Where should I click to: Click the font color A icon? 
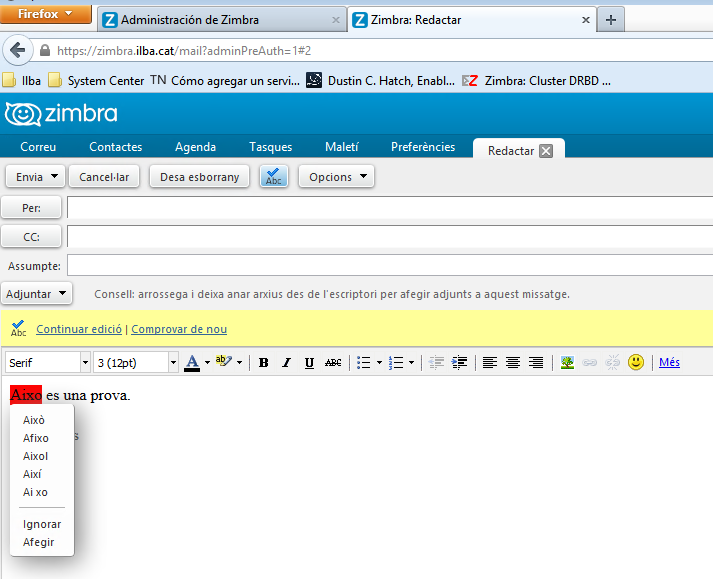click(x=192, y=363)
